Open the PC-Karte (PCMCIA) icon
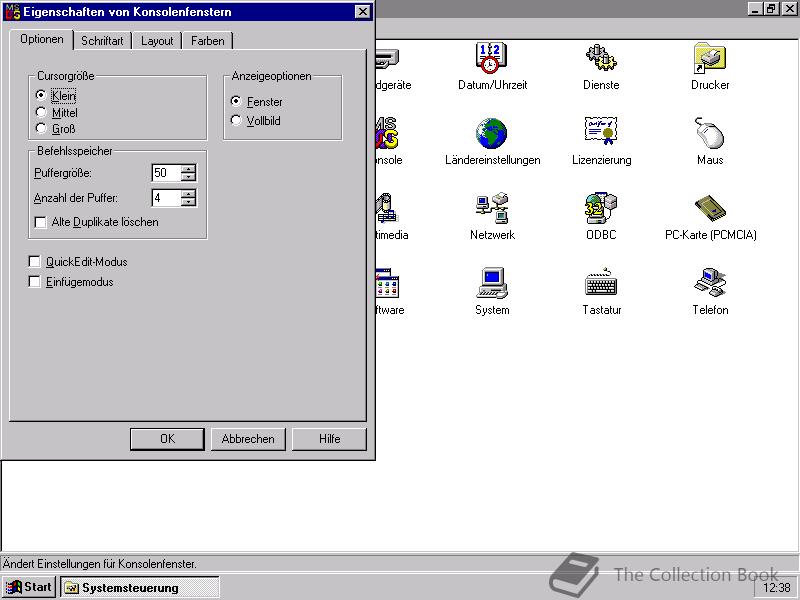800x600 pixels. (x=710, y=207)
